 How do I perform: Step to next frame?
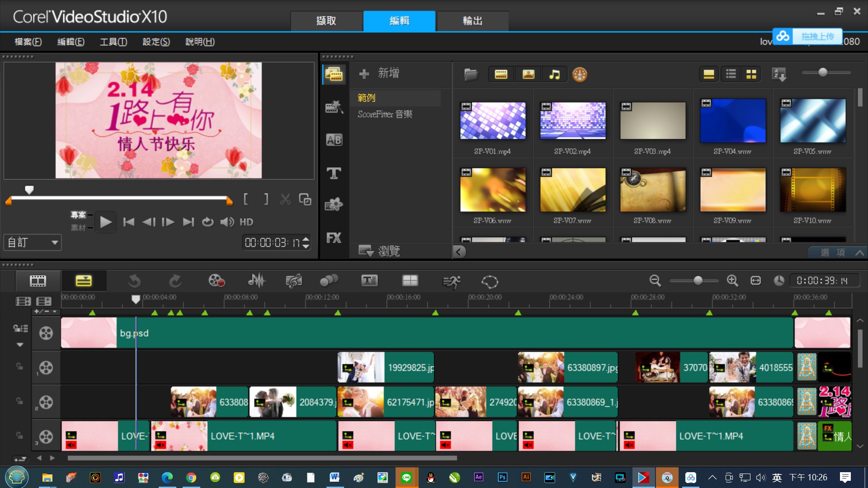pos(168,222)
